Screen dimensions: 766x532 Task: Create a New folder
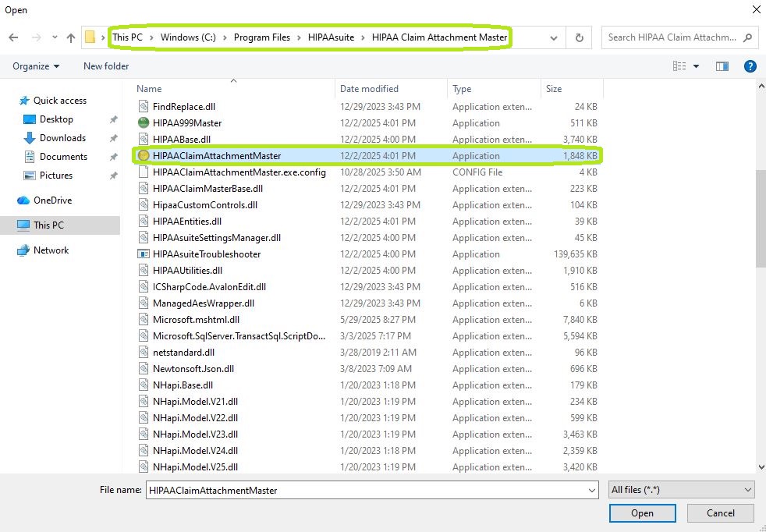point(106,66)
